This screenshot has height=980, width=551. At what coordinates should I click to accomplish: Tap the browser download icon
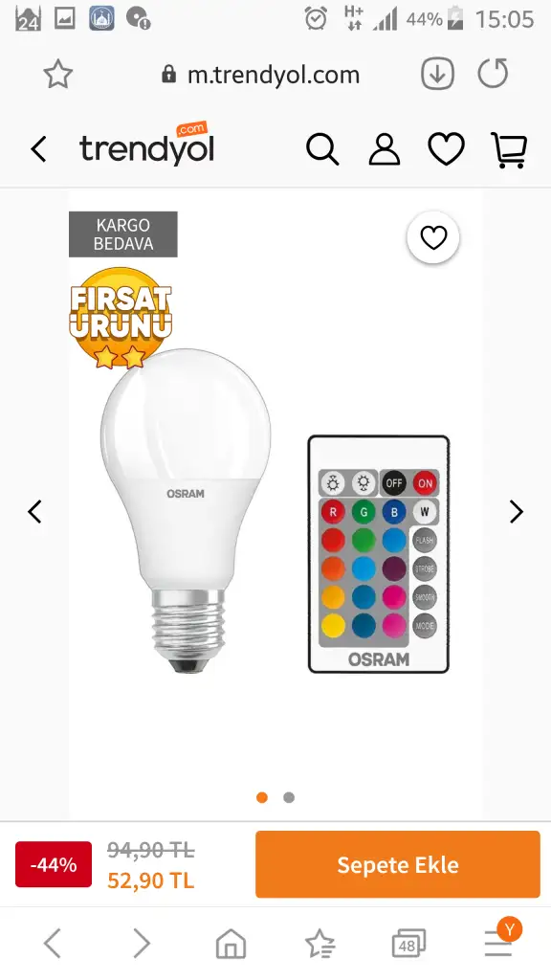[437, 75]
